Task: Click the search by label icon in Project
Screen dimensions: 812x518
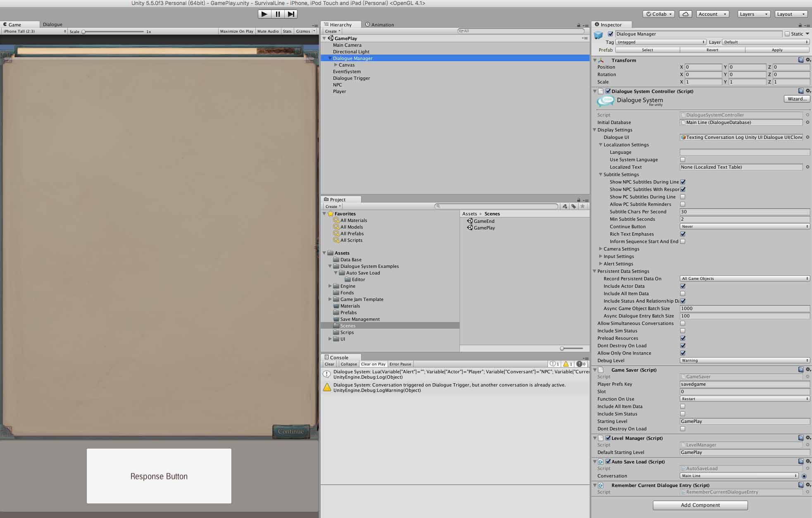Action: (x=574, y=206)
